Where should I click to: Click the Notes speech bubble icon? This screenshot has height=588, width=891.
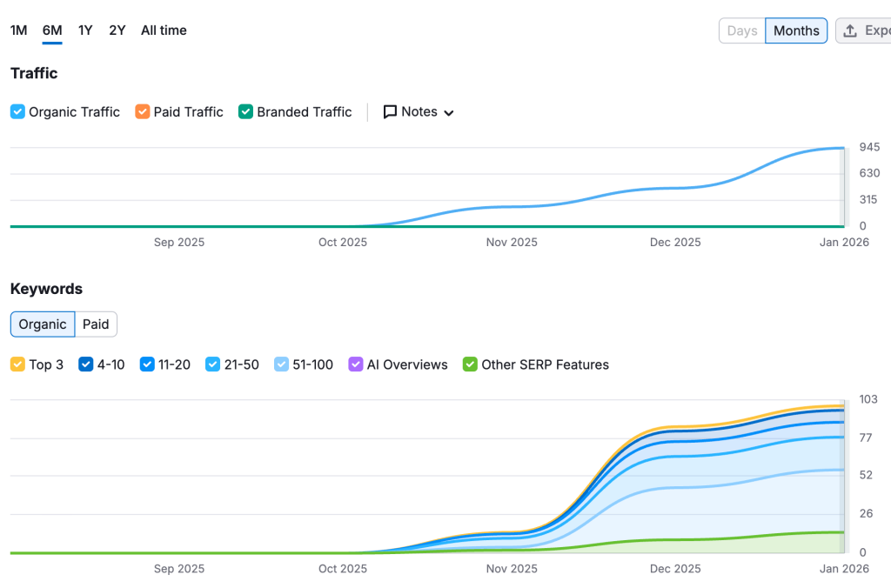pyautogui.click(x=390, y=112)
